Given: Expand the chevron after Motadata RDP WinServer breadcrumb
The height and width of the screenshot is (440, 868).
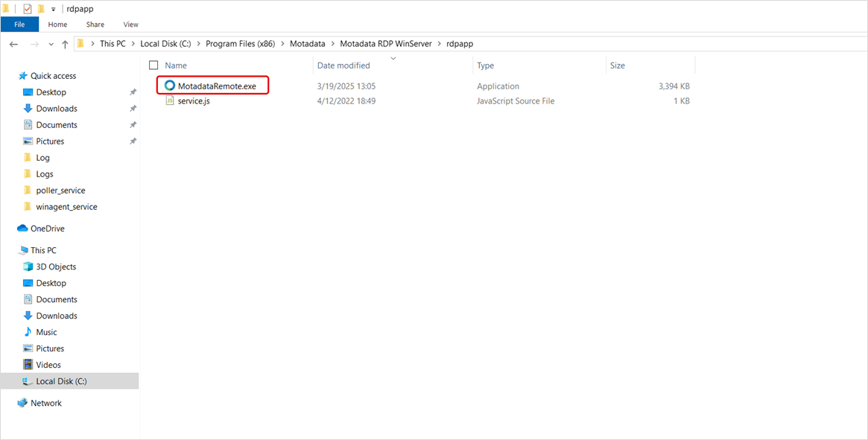Looking at the screenshot, I should (440, 44).
